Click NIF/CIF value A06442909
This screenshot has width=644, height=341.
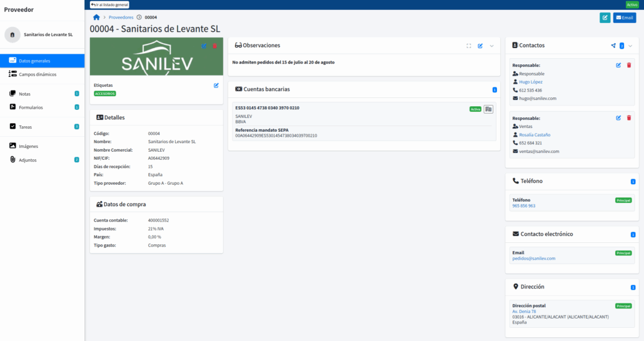point(159,158)
